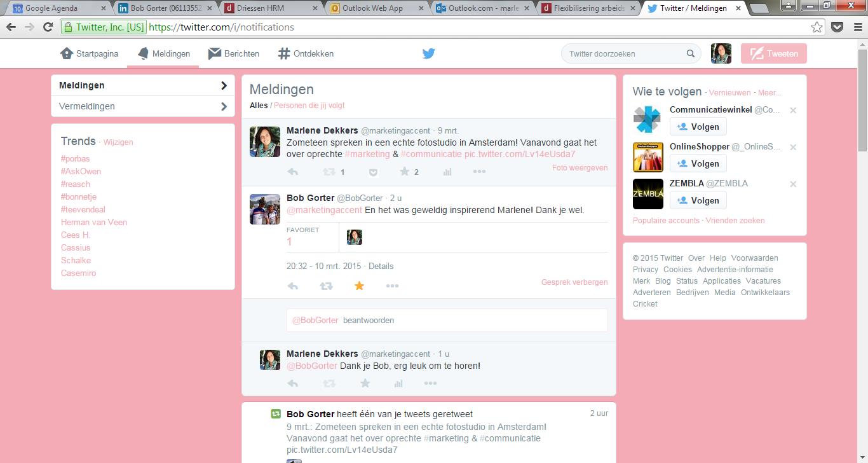Analytics icon on 'Dank je Bob' tweet
The height and width of the screenshot is (463, 868).
(x=398, y=383)
